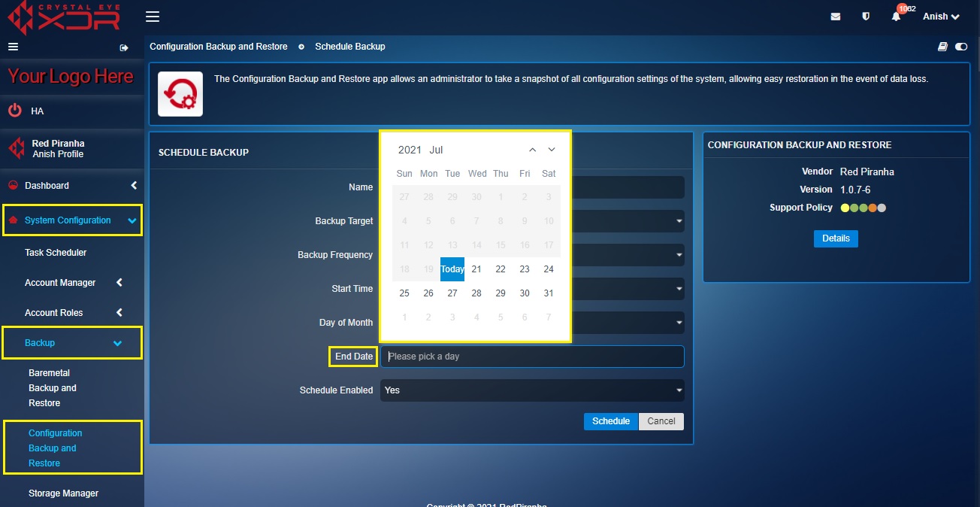Pick day 22 in the calendar
Image resolution: width=980 pixels, height=507 pixels.
tap(501, 269)
